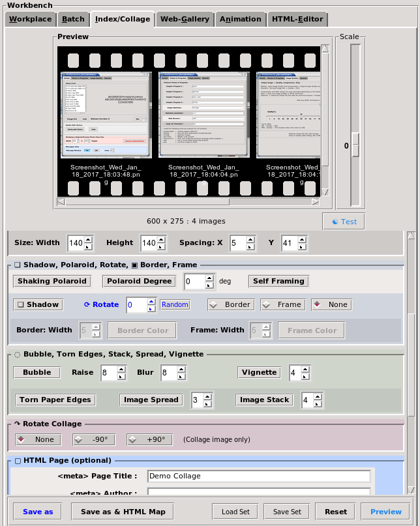Image resolution: width=420 pixels, height=526 pixels.
Task: Click the Load Set button
Action: pyautogui.click(x=235, y=512)
